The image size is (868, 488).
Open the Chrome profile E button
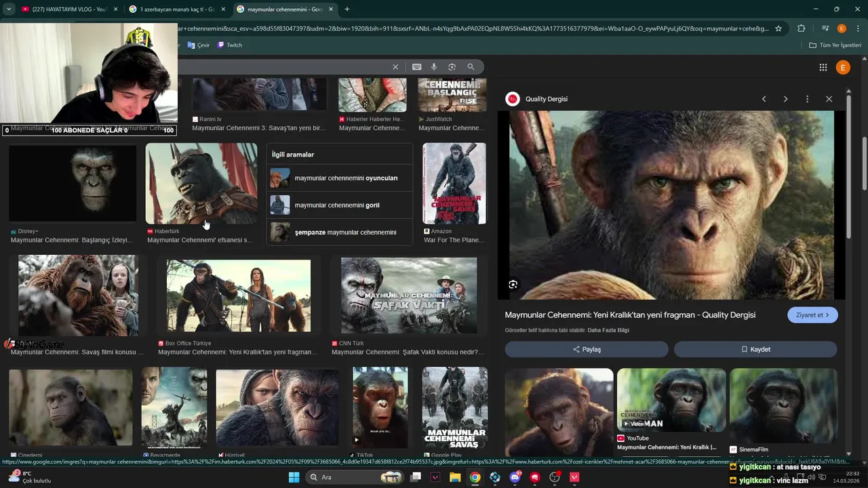(842, 28)
